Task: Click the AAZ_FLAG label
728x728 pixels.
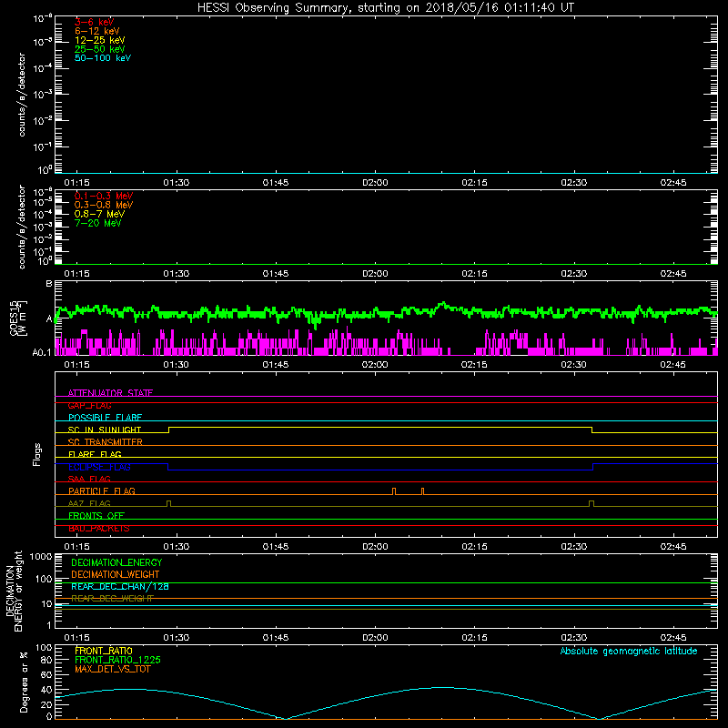Action: coord(89,503)
